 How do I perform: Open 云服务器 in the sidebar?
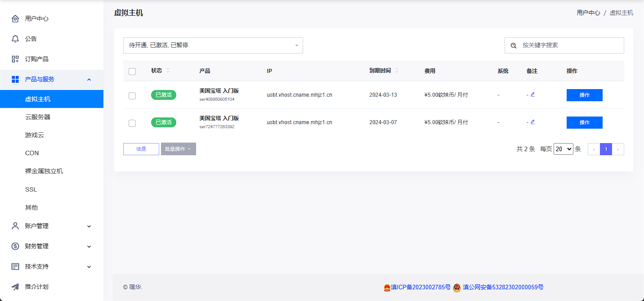pyautogui.click(x=38, y=117)
